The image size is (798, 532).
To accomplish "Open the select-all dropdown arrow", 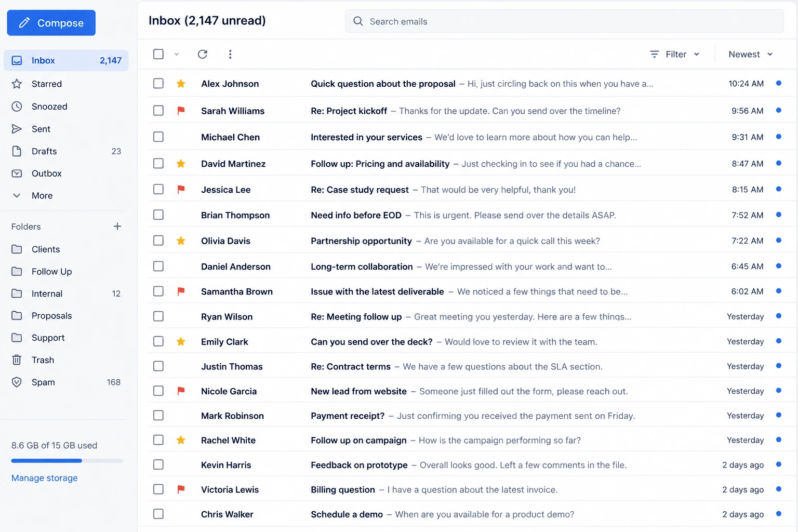I will (177, 54).
